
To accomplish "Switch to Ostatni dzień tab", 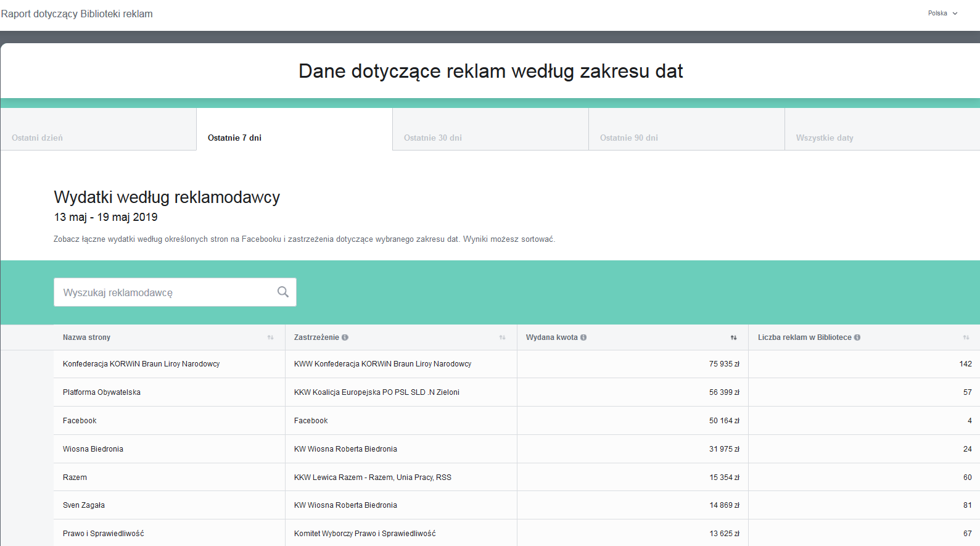I will [x=98, y=130].
